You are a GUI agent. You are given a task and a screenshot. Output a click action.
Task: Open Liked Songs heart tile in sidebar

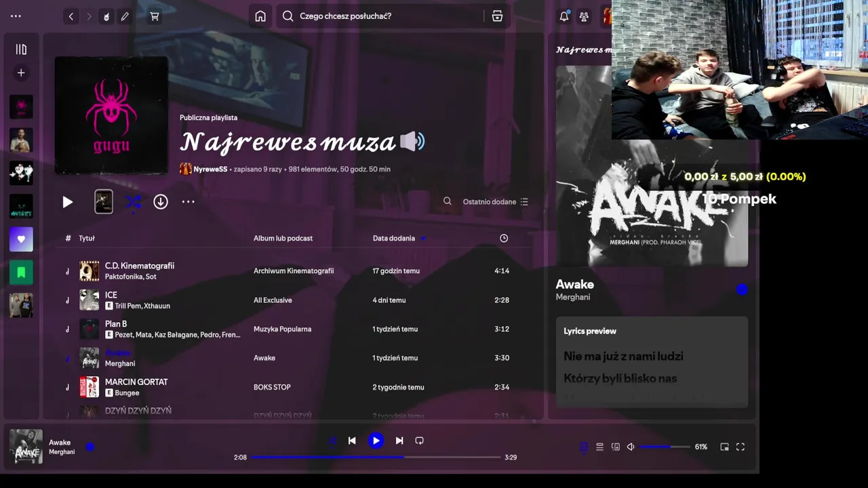coord(21,239)
